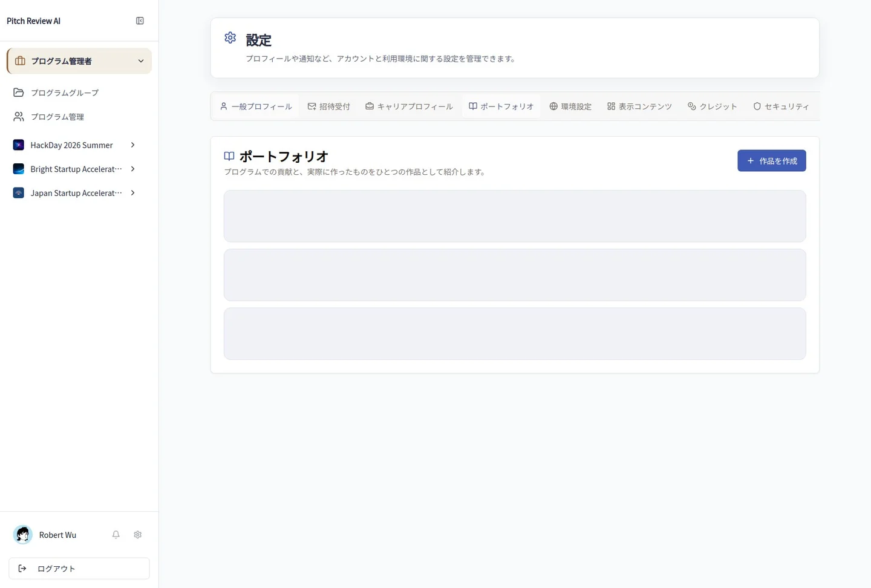Open notifications bell icon
This screenshot has height=588, width=871.
point(116,535)
